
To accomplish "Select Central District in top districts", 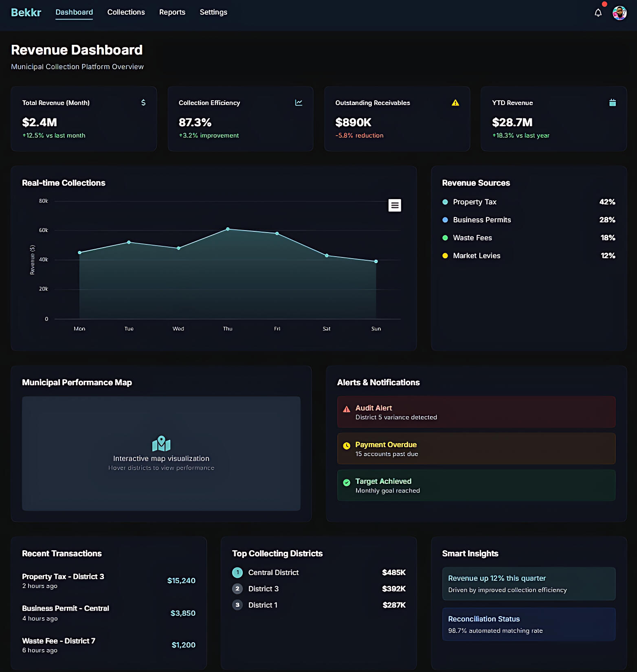I will click(273, 573).
